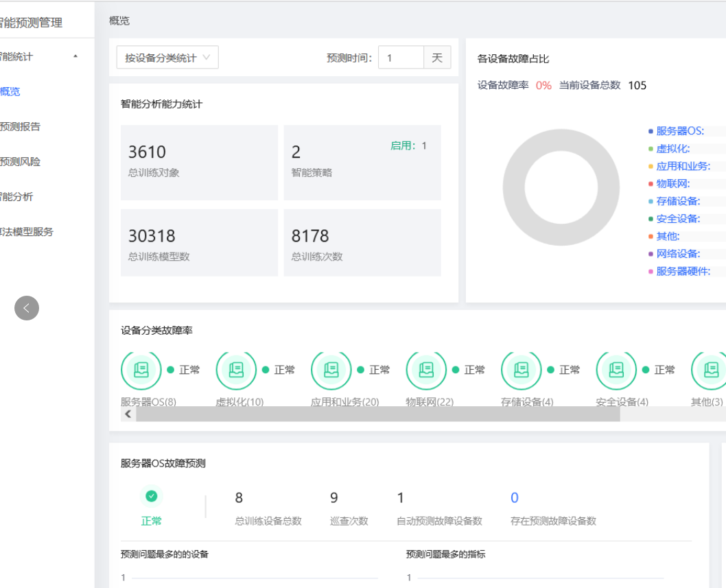
Task: Click the 服务器硬件 legend link
Action: tap(683, 271)
